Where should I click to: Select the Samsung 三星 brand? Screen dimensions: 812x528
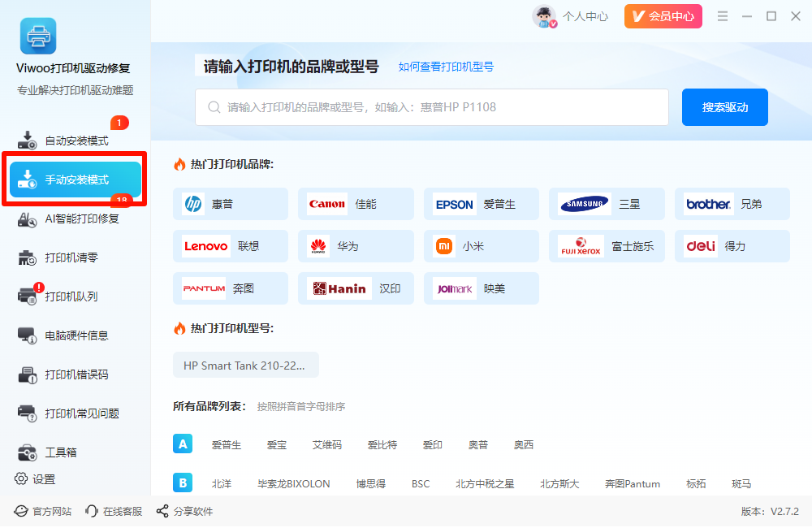point(607,204)
